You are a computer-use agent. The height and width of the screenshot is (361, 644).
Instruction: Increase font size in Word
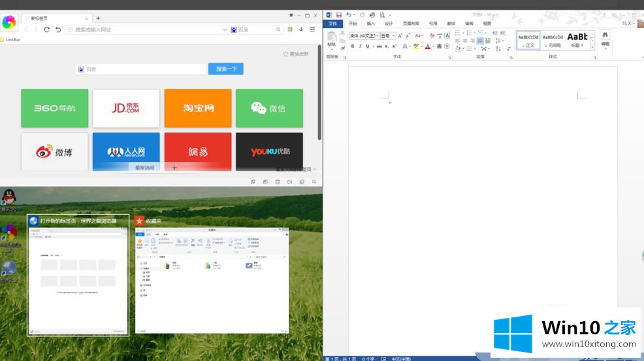(x=400, y=36)
